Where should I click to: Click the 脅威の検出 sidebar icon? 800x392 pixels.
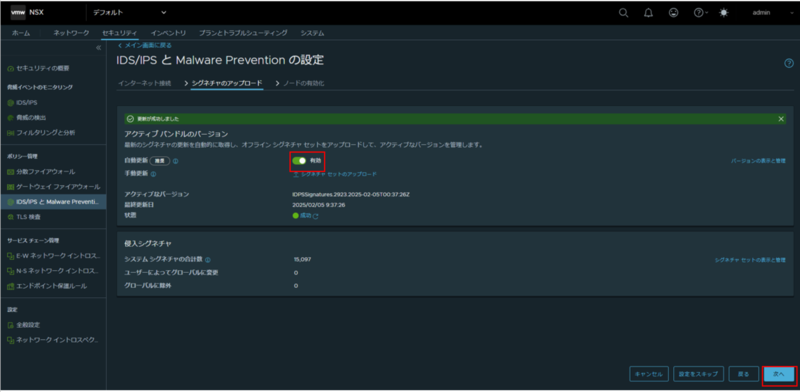11,117
